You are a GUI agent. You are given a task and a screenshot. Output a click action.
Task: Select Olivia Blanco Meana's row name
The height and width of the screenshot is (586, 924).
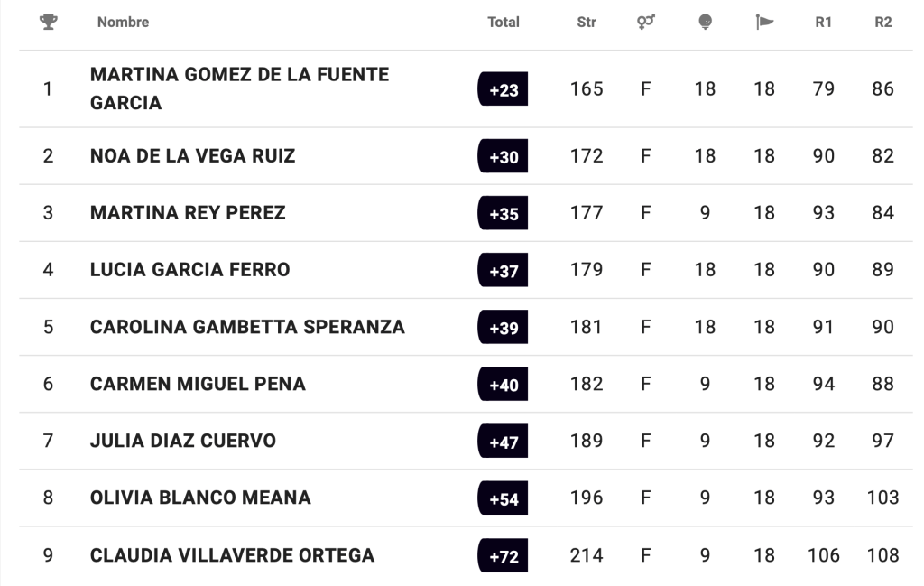pos(200,498)
